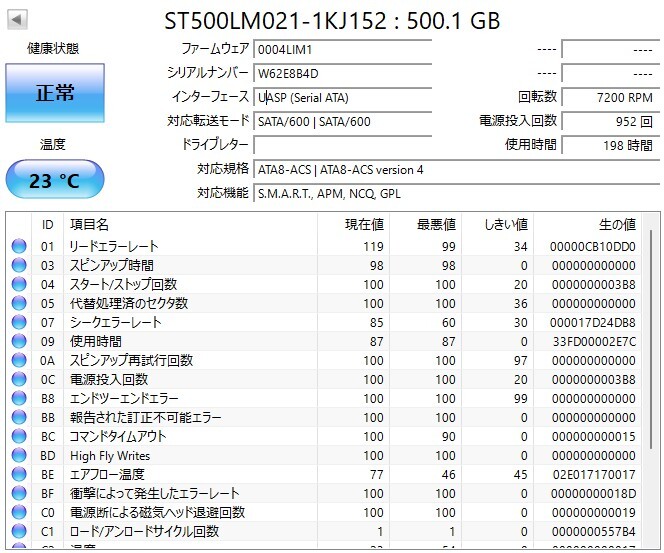Select the 198 時間 usage hours field
This screenshot has height=553, width=664.
(611, 145)
